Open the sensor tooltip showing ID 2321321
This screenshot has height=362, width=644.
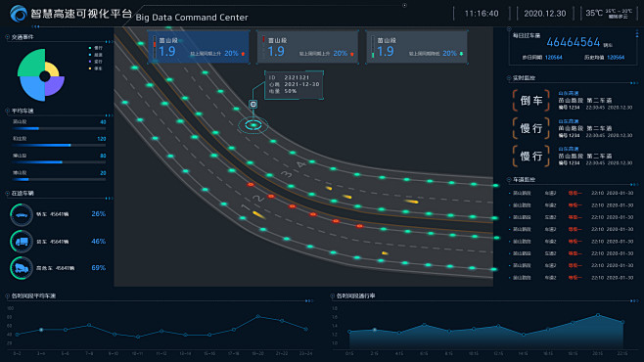point(294,84)
